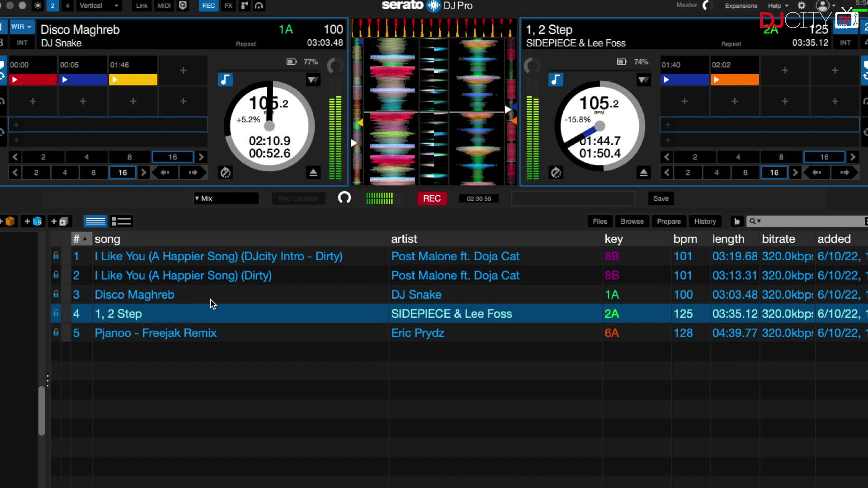Toggle Repeat on Disco Maghreb deck

(x=246, y=44)
